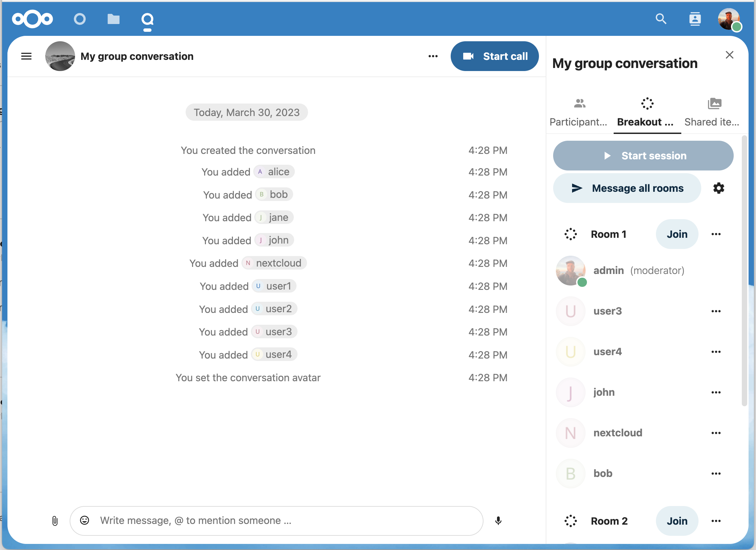Open breakout room settings gear icon
The height and width of the screenshot is (550, 756).
tap(718, 188)
